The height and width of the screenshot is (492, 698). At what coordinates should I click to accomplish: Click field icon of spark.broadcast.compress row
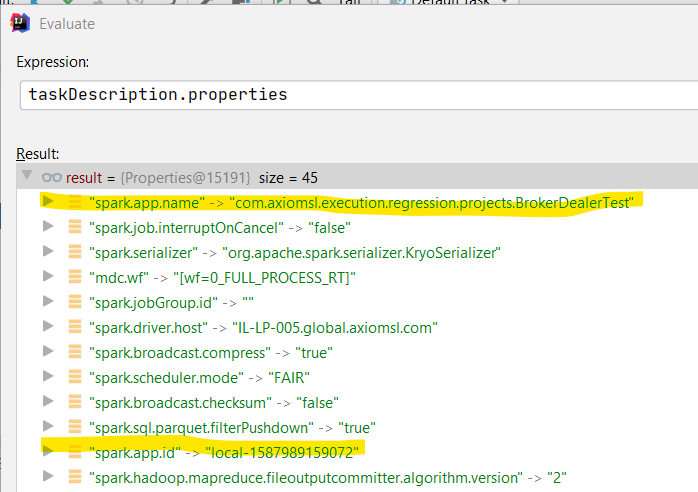pyautogui.click(x=75, y=351)
